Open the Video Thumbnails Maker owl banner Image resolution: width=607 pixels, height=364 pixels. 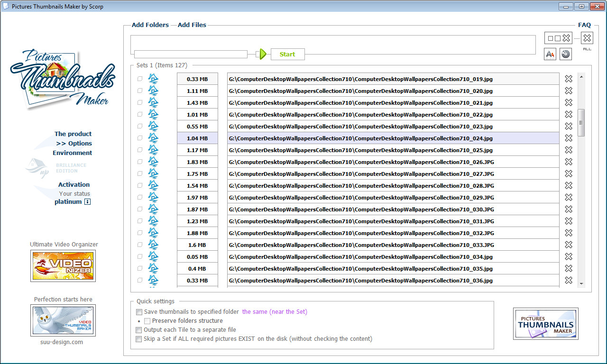pyautogui.click(x=63, y=320)
